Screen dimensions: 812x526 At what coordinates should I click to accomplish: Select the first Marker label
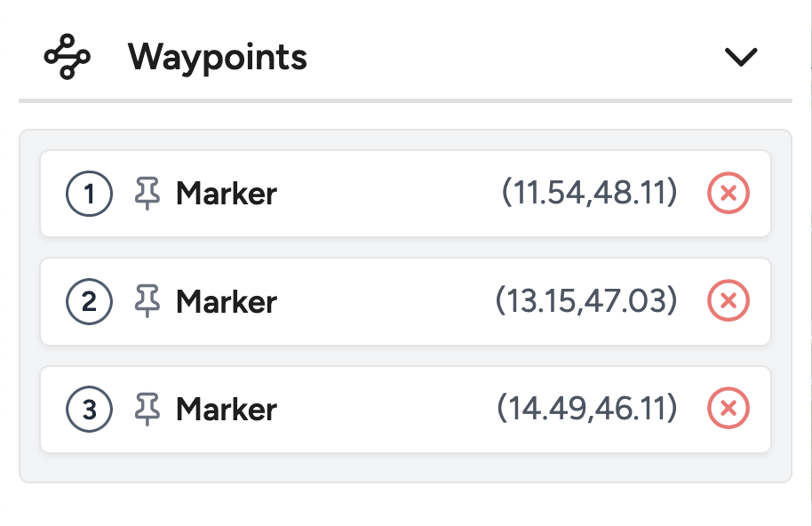pos(227,194)
